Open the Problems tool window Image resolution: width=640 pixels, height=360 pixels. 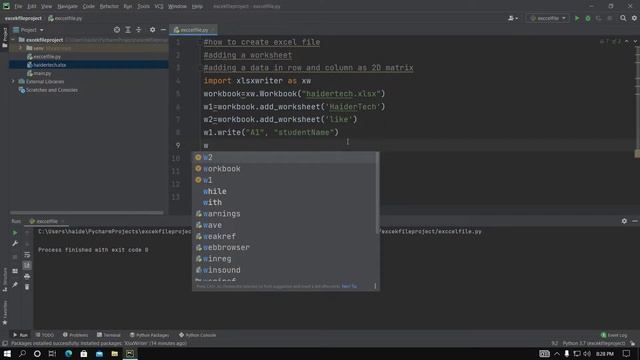76,335
